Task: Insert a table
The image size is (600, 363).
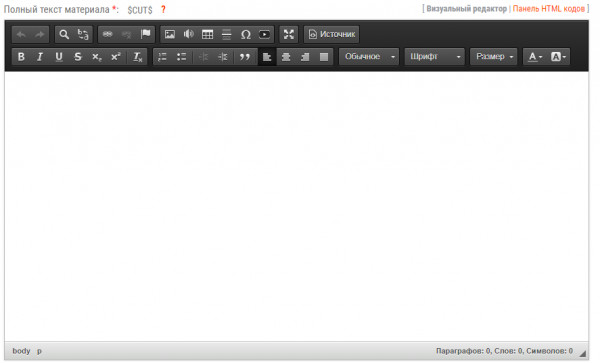Action: [x=208, y=34]
